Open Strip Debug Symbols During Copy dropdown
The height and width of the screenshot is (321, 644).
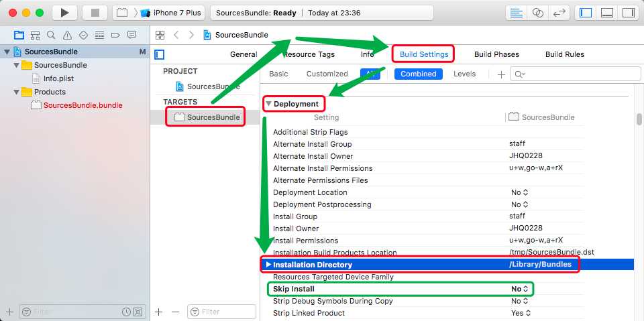pos(519,301)
